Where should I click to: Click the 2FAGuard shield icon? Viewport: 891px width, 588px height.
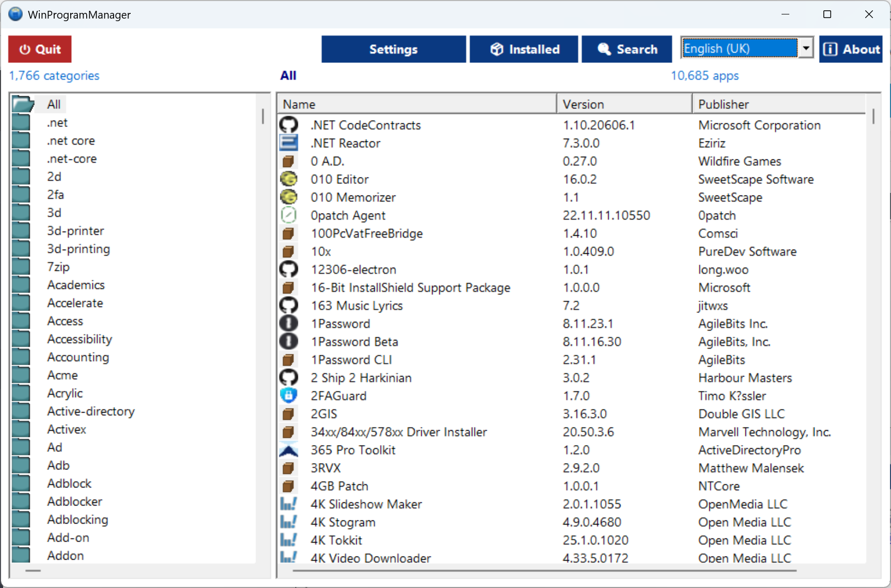289,396
